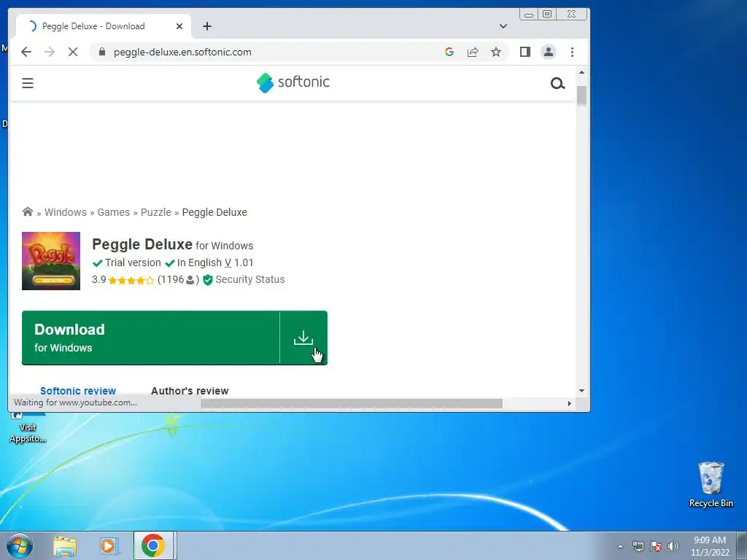Viewport: 747px width, 560px height.
Task: Click the volume speaker icon
Action: click(673, 546)
